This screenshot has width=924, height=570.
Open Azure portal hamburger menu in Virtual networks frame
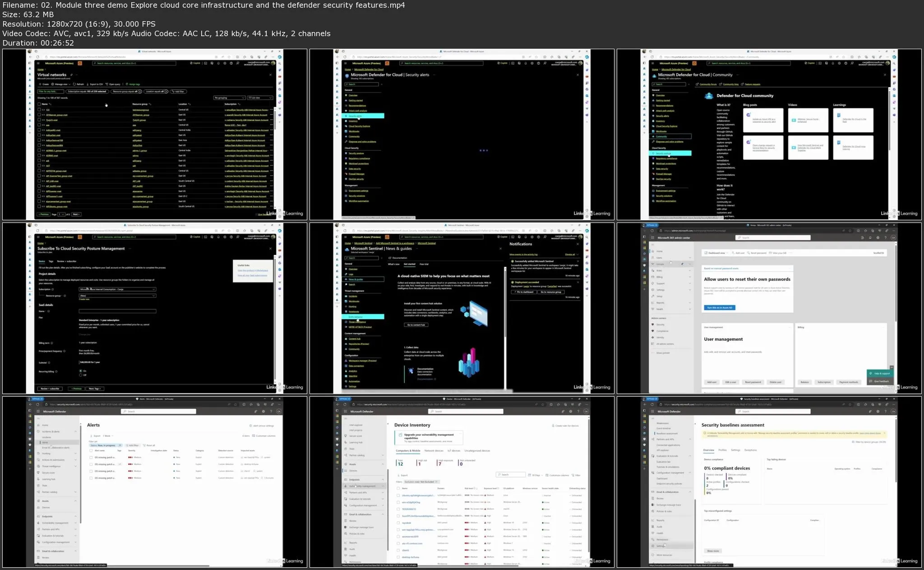(38, 63)
